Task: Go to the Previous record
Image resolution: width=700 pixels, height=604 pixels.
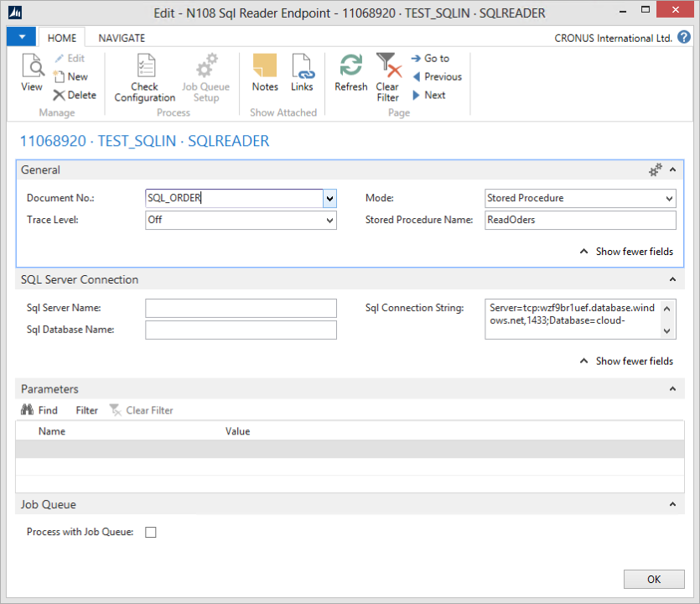Action: click(x=437, y=77)
